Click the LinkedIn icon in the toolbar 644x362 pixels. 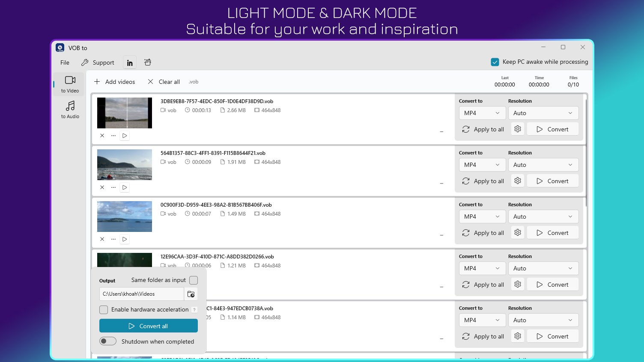pos(129,62)
